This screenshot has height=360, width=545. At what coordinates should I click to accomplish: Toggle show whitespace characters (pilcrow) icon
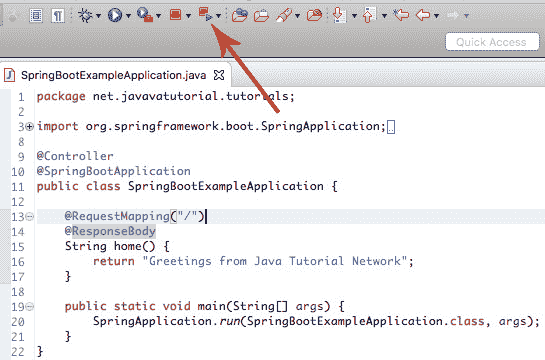pos(58,15)
